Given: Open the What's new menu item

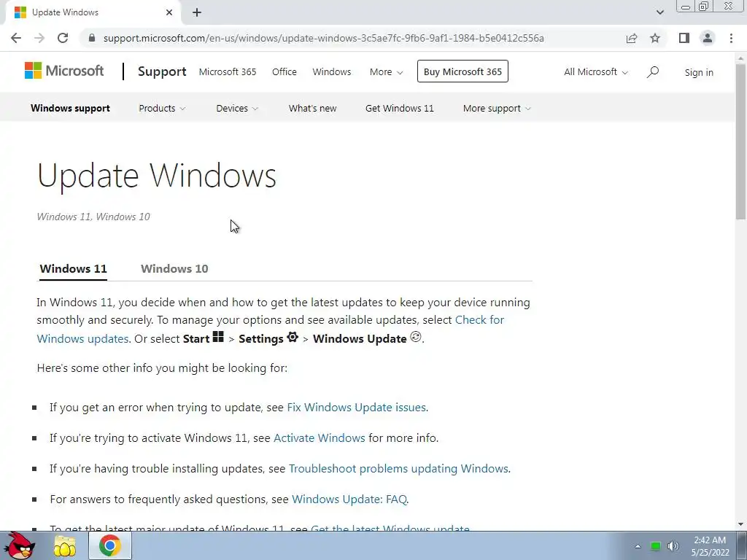Looking at the screenshot, I should click(x=312, y=108).
